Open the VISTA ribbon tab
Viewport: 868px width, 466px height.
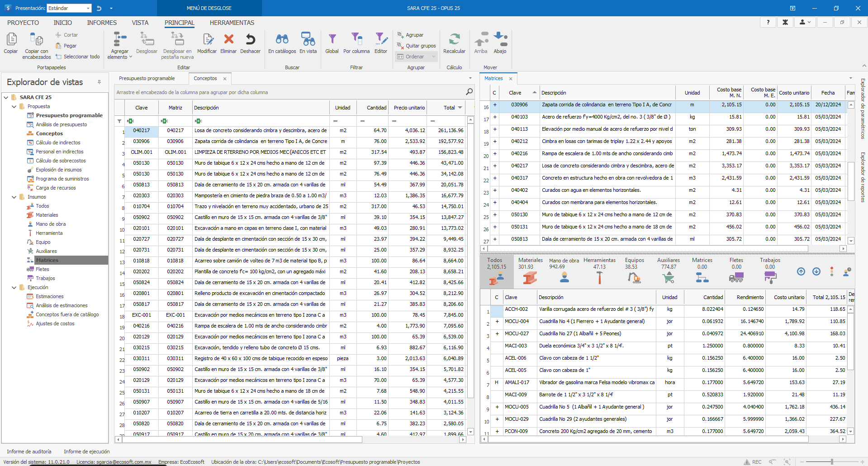(140, 23)
